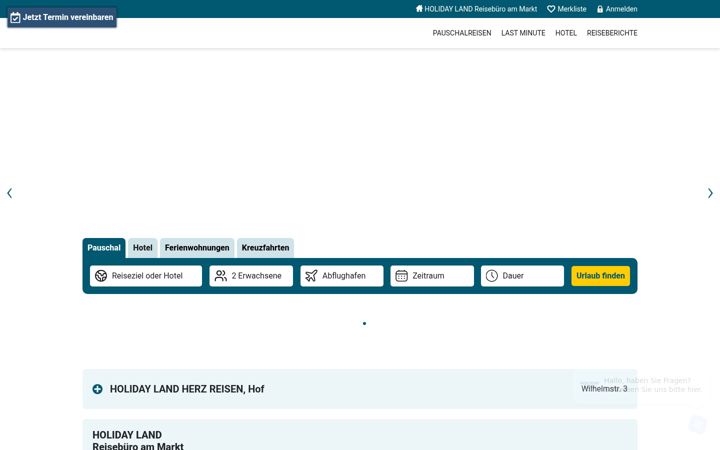The image size is (720, 450).
Task: Switch to the Hotel search tab
Action: click(143, 248)
